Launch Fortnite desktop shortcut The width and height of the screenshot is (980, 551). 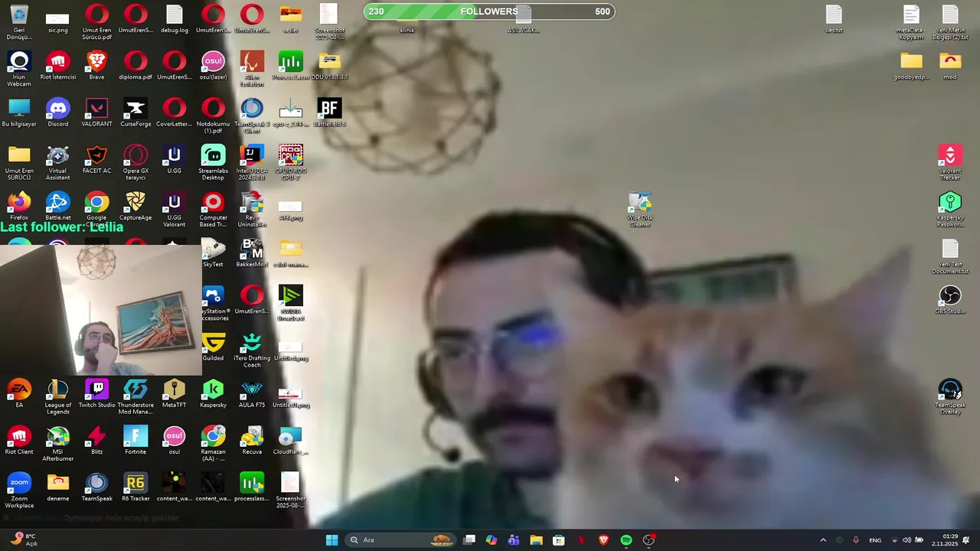(136, 441)
